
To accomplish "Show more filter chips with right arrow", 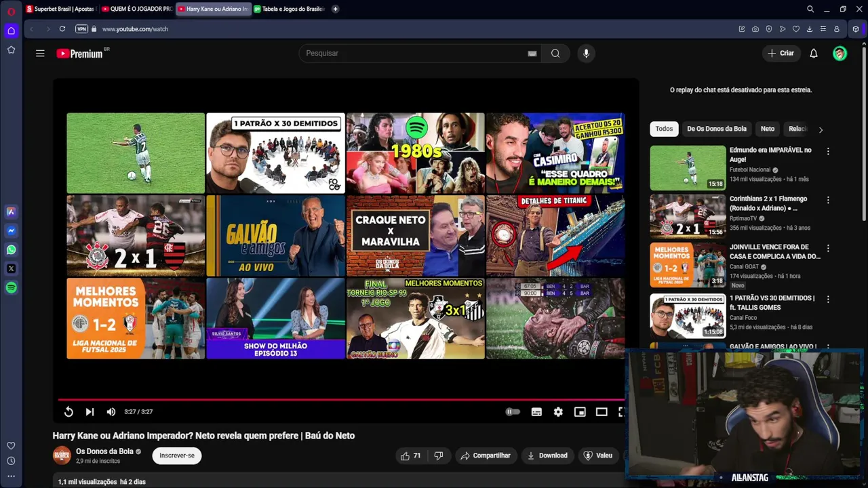I will 821,129.
